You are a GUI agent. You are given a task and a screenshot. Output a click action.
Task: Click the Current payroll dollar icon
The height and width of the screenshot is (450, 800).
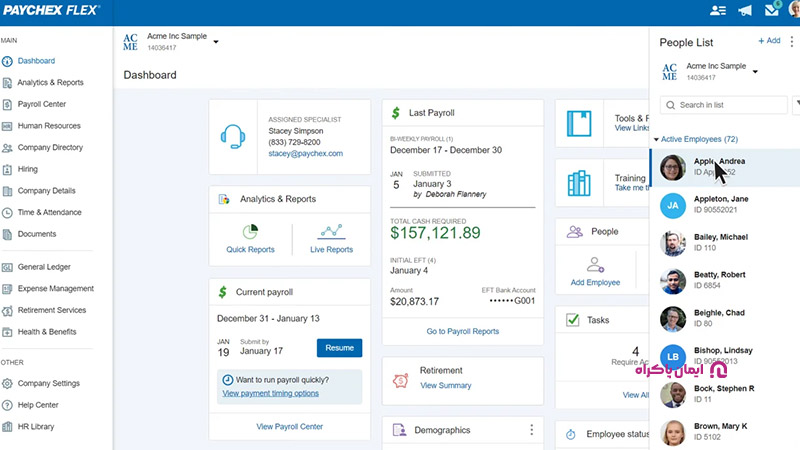tap(222, 292)
